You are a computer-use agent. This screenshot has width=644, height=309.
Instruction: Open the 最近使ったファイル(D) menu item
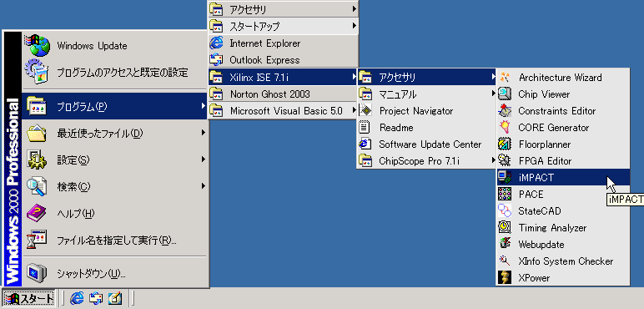tap(114, 133)
